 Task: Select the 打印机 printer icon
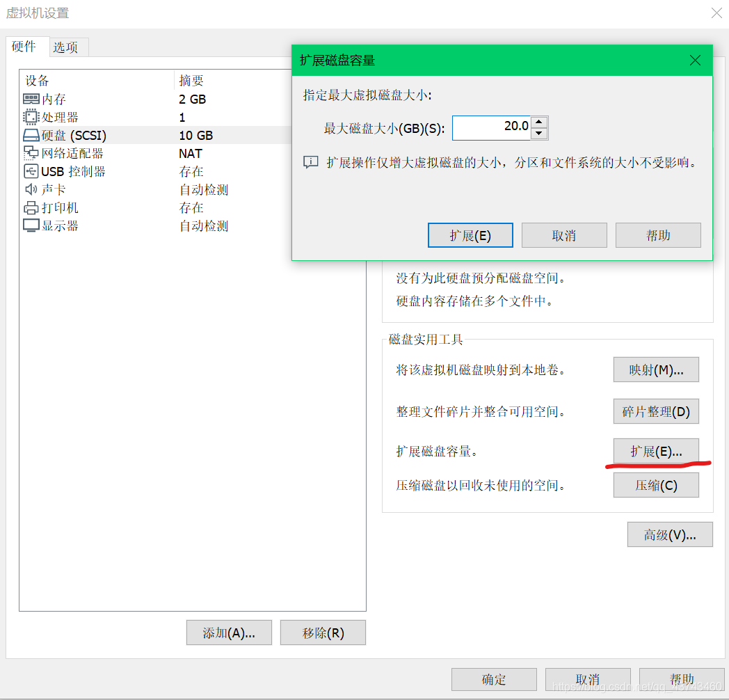pos(31,207)
